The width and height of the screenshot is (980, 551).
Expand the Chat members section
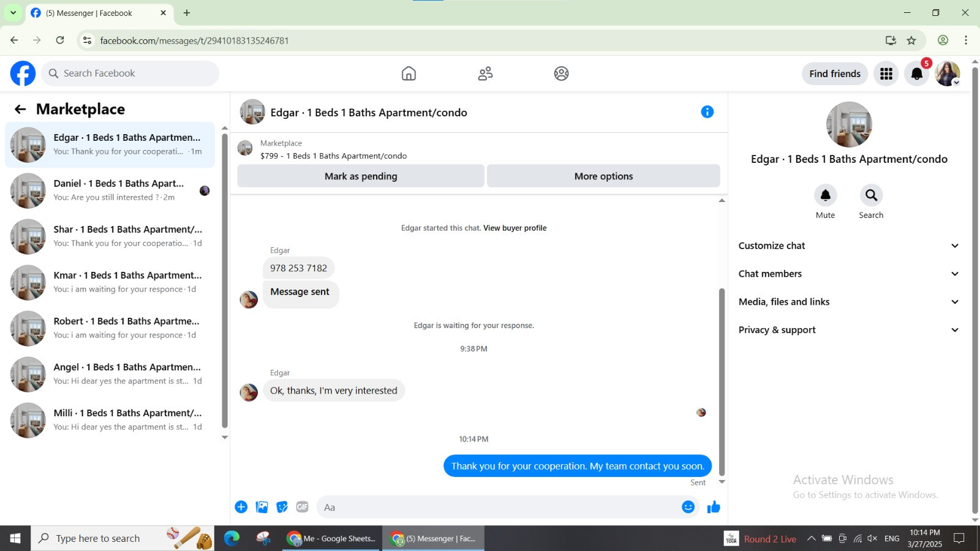[x=849, y=274]
